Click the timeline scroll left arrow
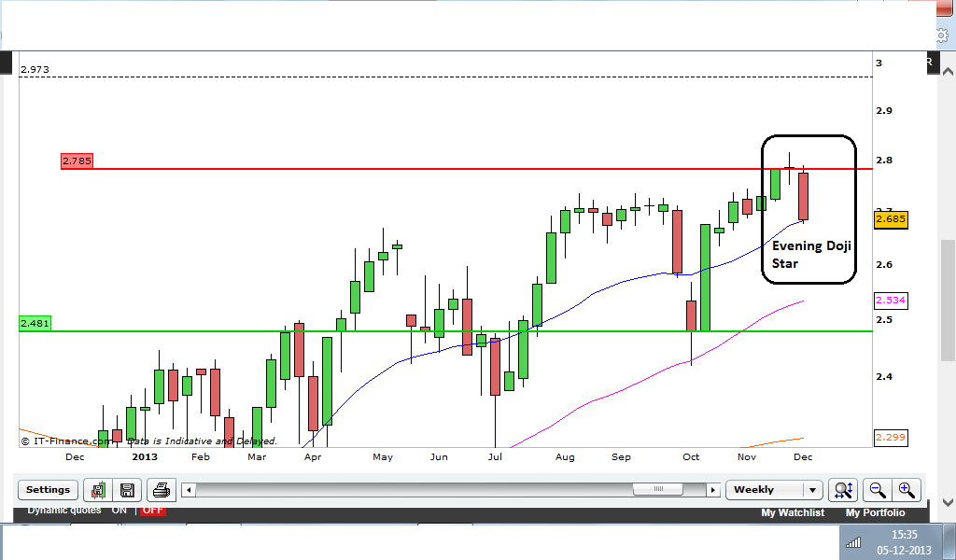Image resolution: width=956 pixels, height=560 pixels. point(189,489)
